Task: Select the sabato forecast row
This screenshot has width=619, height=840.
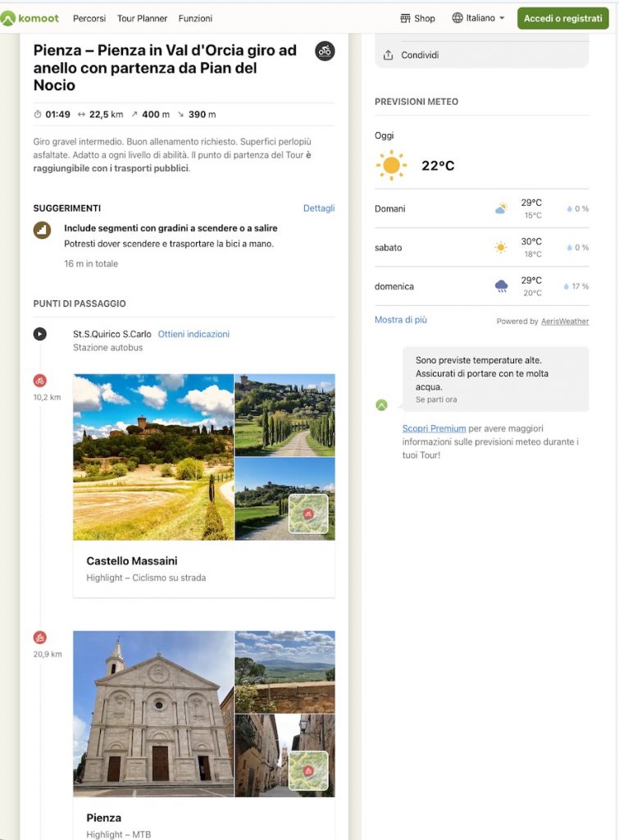Action: [481, 248]
